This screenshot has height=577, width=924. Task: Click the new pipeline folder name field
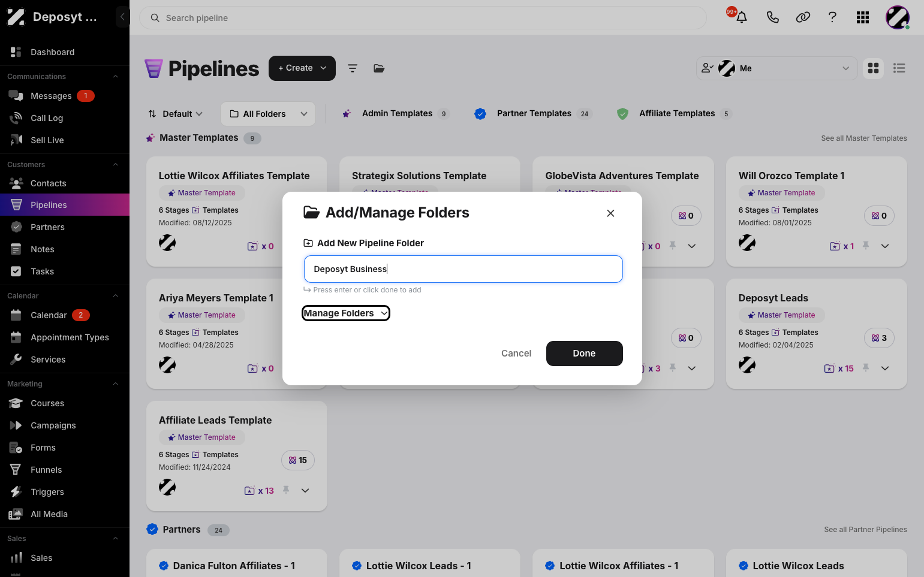tap(463, 269)
